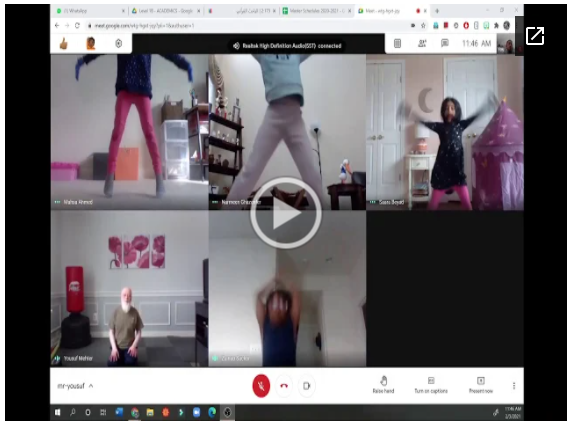Click the avatar icon beside thumbs-up
574x430 pixels.
(x=91, y=44)
